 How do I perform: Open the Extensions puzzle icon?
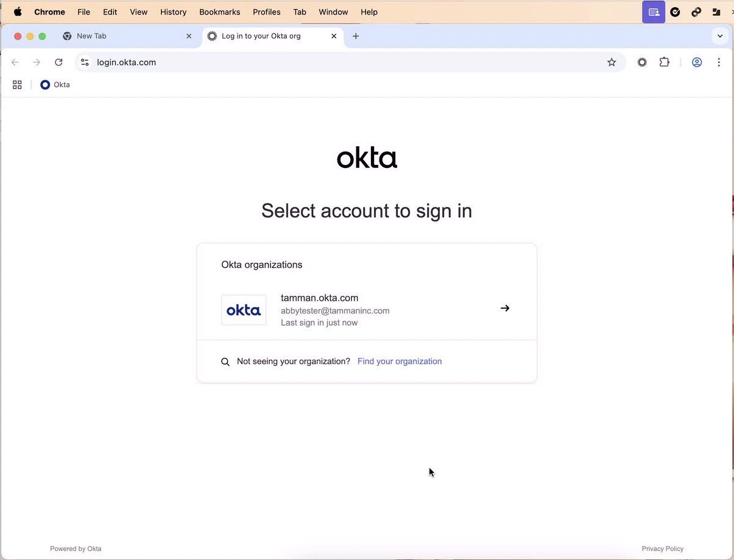[665, 62]
